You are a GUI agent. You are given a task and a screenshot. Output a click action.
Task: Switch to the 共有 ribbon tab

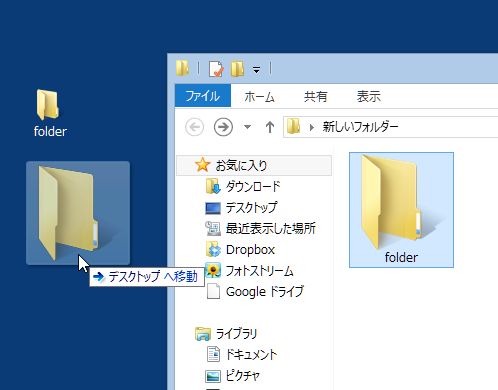pyautogui.click(x=315, y=97)
